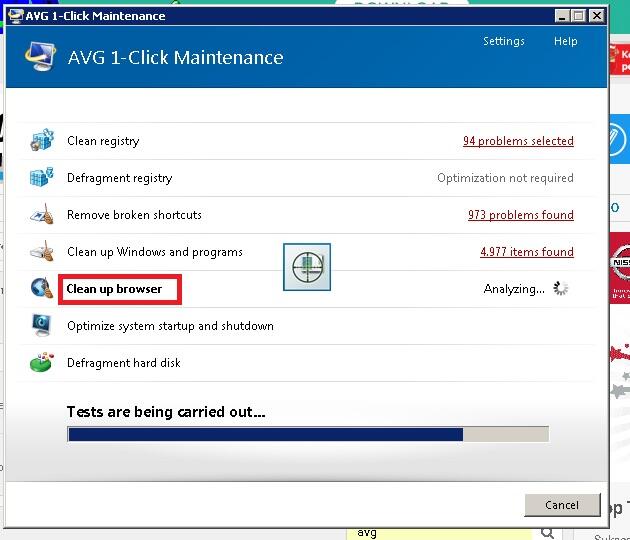Viewport: 630px width, 540px height.
Task: Minimize the AVG 1-Click Maintenance window
Action: click(x=562, y=16)
